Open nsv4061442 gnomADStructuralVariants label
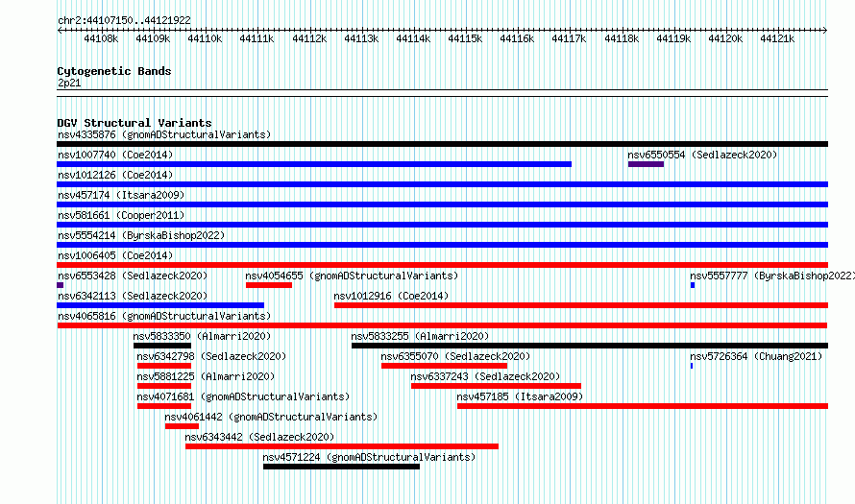 271,417
